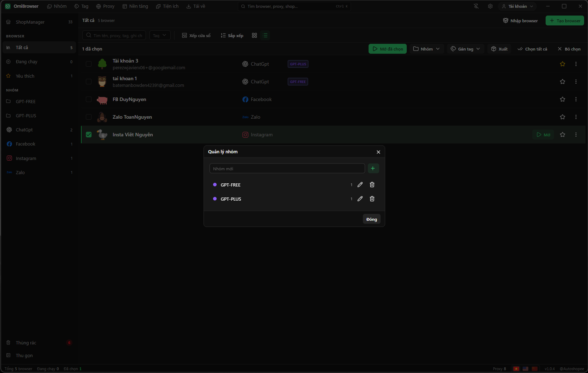The image size is (588, 373).
Task: Open the settings gear icon
Action: point(490,6)
